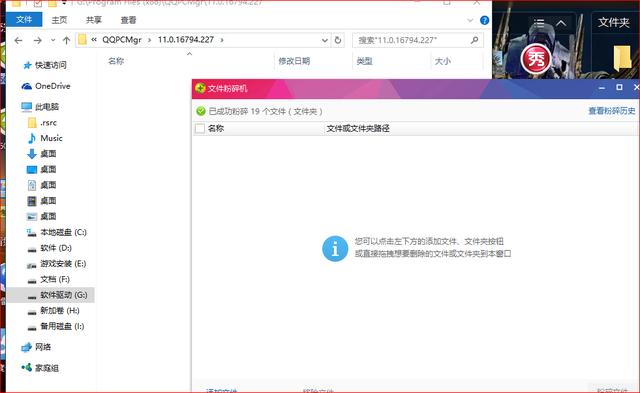
Task: Click the red 秀 desktop widget
Action: point(536,60)
